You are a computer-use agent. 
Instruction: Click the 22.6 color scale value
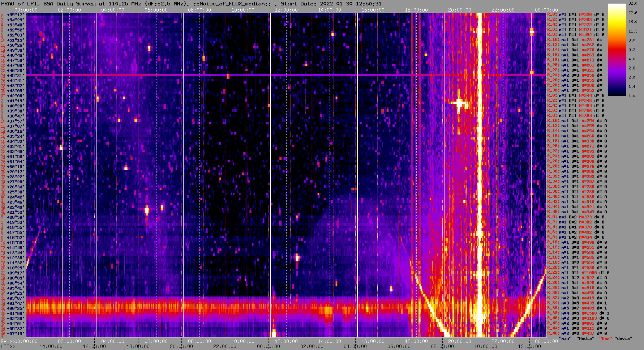click(x=633, y=13)
